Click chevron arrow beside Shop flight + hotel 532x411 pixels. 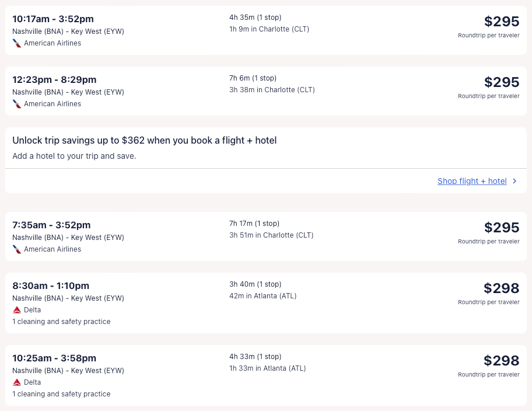pyautogui.click(x=514, y=181)
